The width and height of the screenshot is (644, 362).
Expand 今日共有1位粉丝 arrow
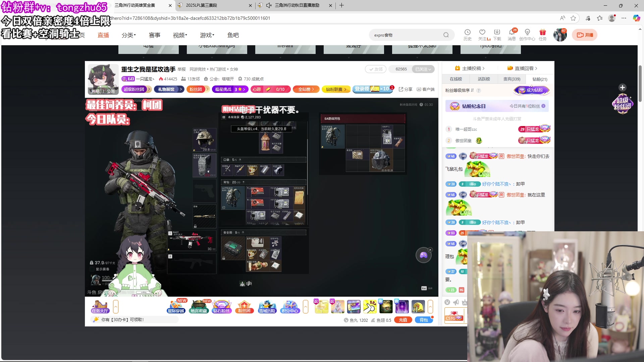coord(543,106)
